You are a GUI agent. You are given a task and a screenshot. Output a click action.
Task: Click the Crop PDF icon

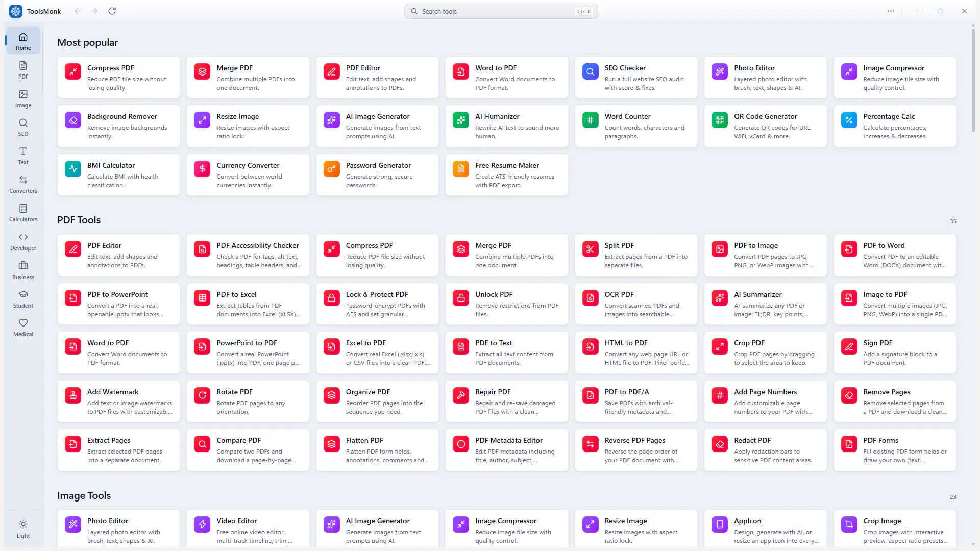coord(720,347)
